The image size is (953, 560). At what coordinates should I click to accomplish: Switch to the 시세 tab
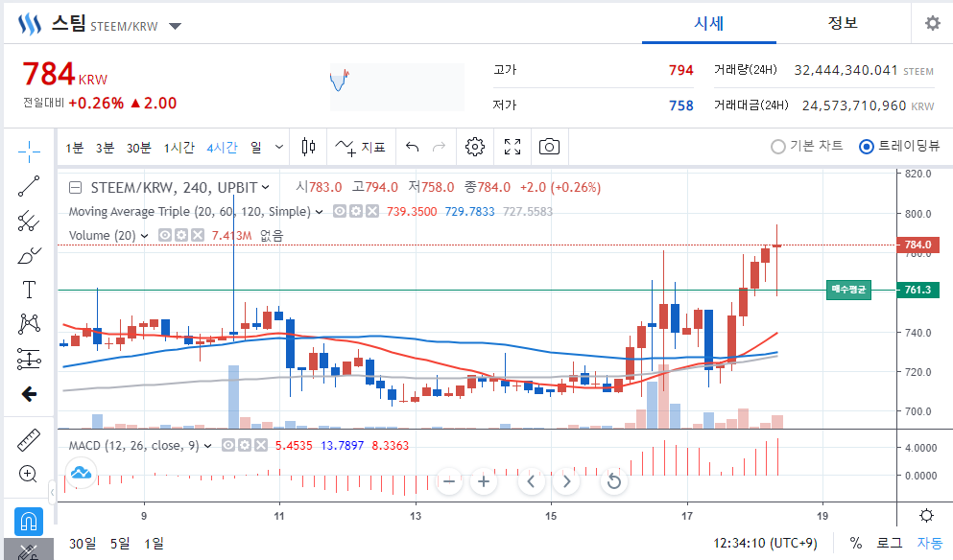[708, 23]
